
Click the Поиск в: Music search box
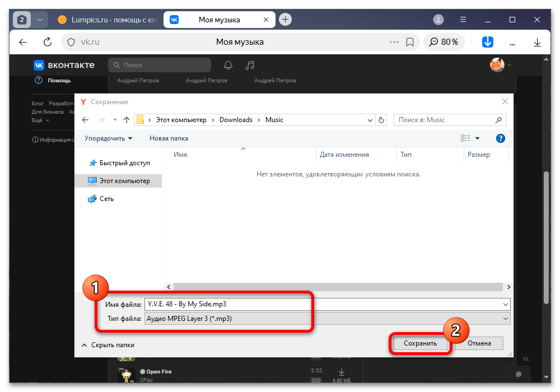[x=450, y=120]
